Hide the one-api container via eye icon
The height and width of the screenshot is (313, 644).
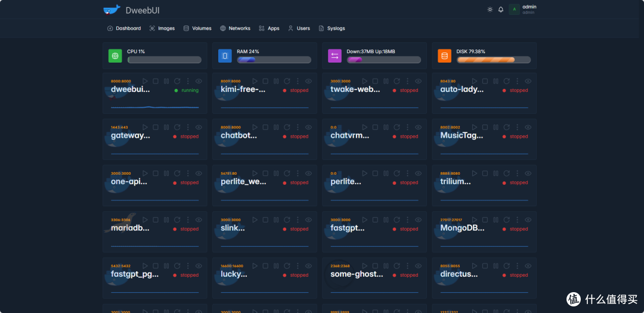199,173
